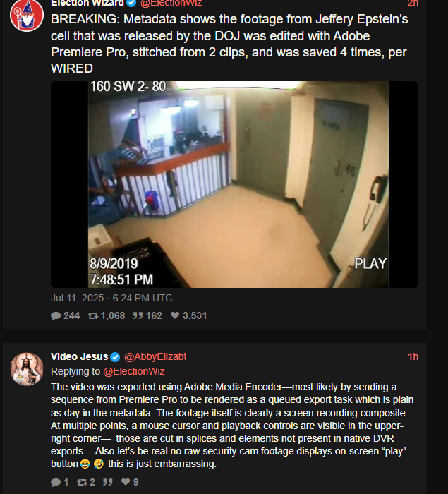Viewport: 448px width, 494px height.
Task: Open Video Jesus display name link
Action: click(80, 356)
